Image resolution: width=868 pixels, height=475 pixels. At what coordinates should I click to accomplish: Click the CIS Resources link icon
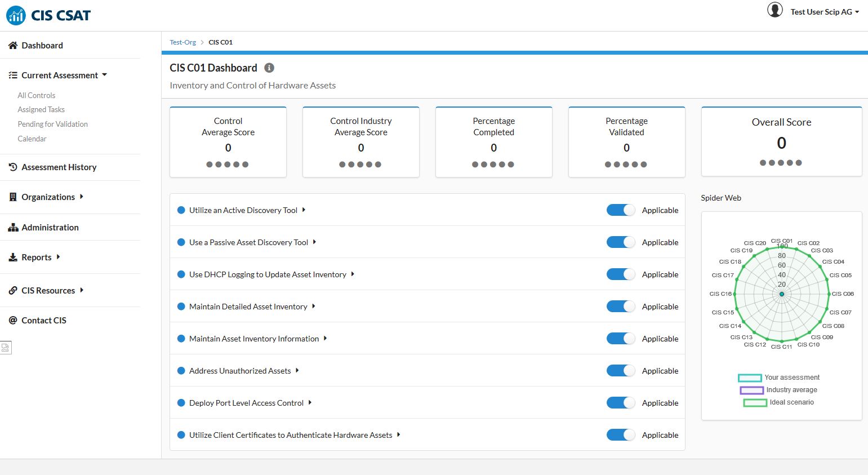click(13, 290)
